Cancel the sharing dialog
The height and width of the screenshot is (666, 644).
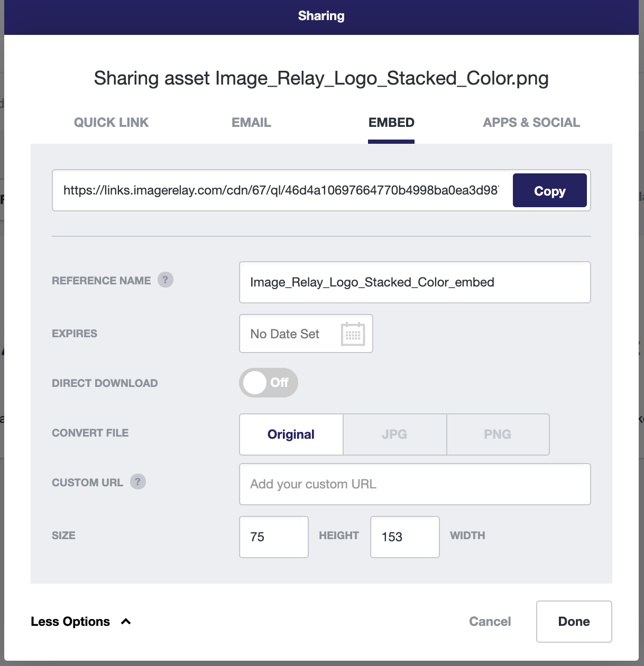pyautogui.click(x=490, y=622)
